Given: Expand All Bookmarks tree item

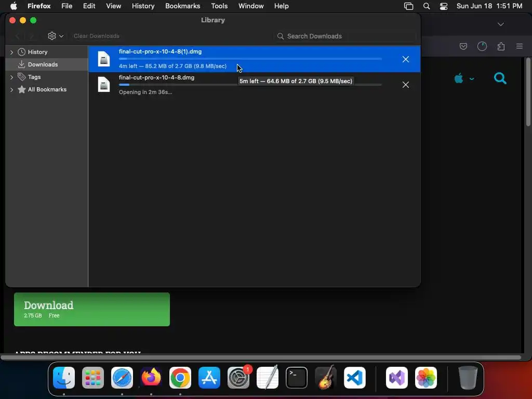Looking at the screenshot, I should [x=11, y=90].
